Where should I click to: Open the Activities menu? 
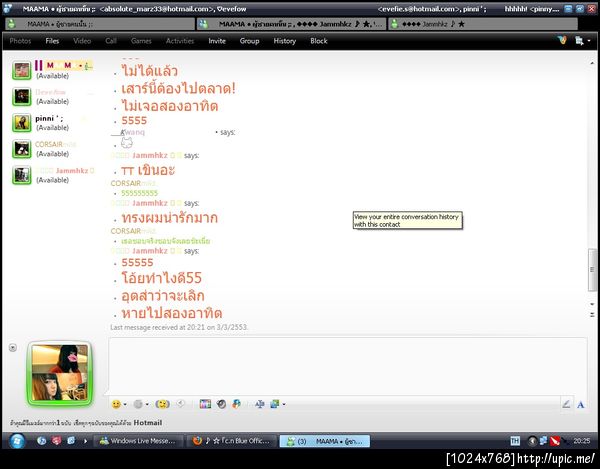[180, 41]
